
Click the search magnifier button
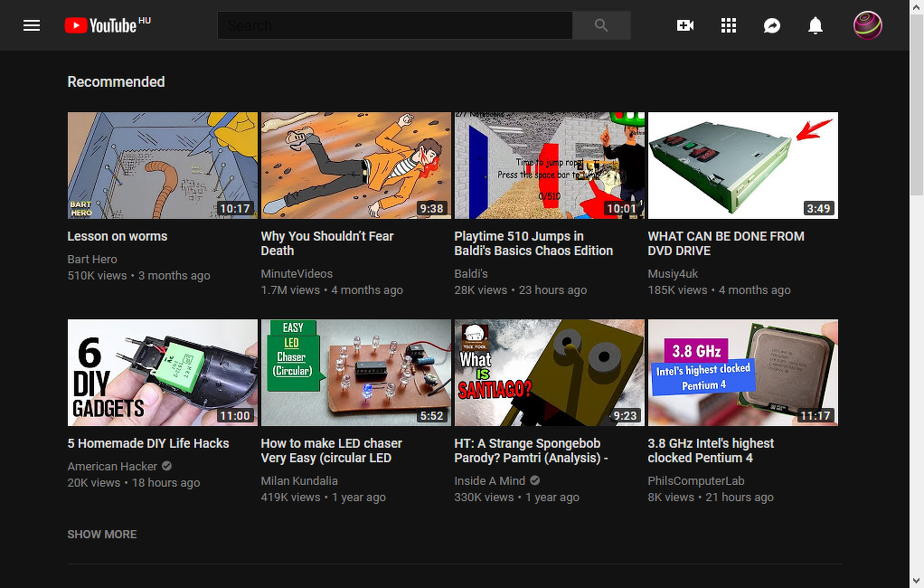[601, 25]
